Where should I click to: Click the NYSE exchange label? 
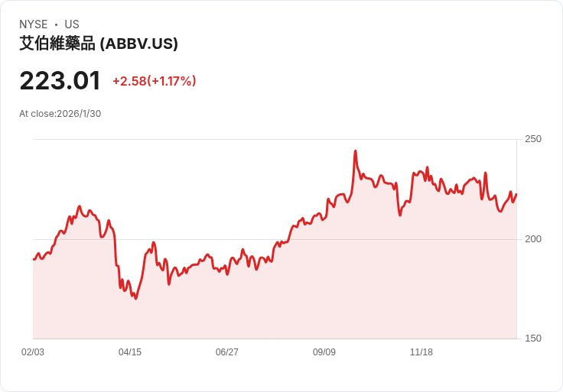coord(34,24)
